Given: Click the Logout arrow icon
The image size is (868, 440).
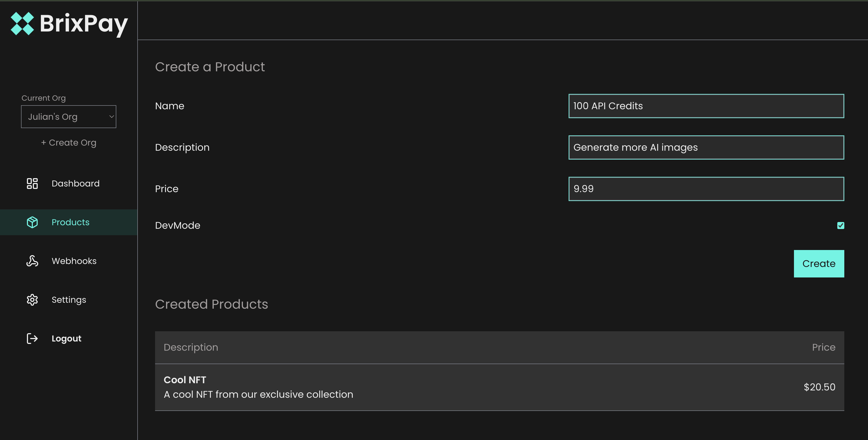Looking at the screenshot, I should 32,339.
